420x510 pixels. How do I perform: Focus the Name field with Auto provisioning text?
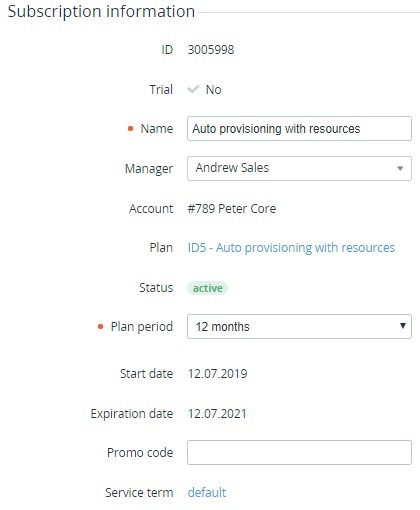click(x=299, y=129)
